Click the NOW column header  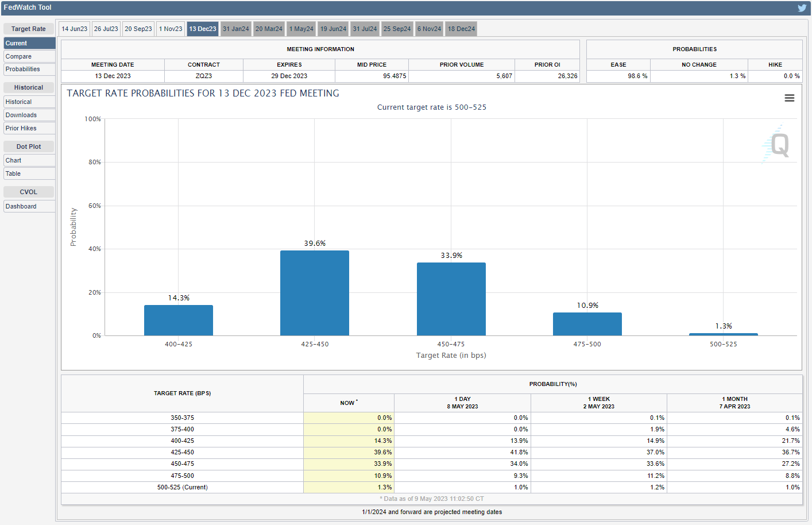(x=349, y=403)
